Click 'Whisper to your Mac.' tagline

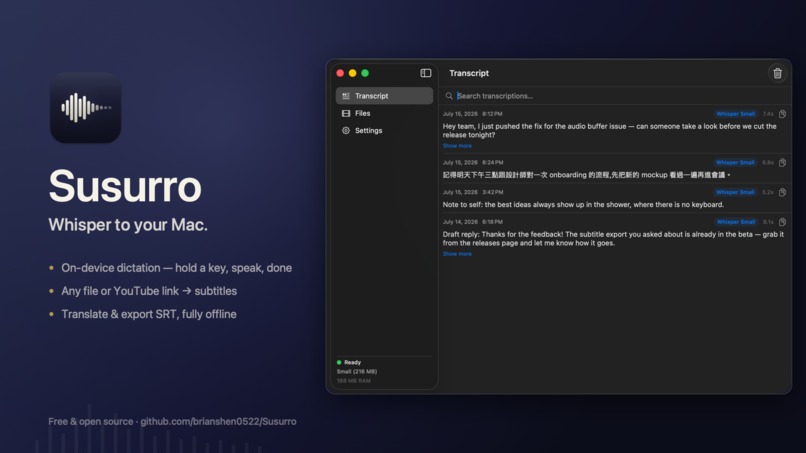pyautogui.click(x=128, y=225)
